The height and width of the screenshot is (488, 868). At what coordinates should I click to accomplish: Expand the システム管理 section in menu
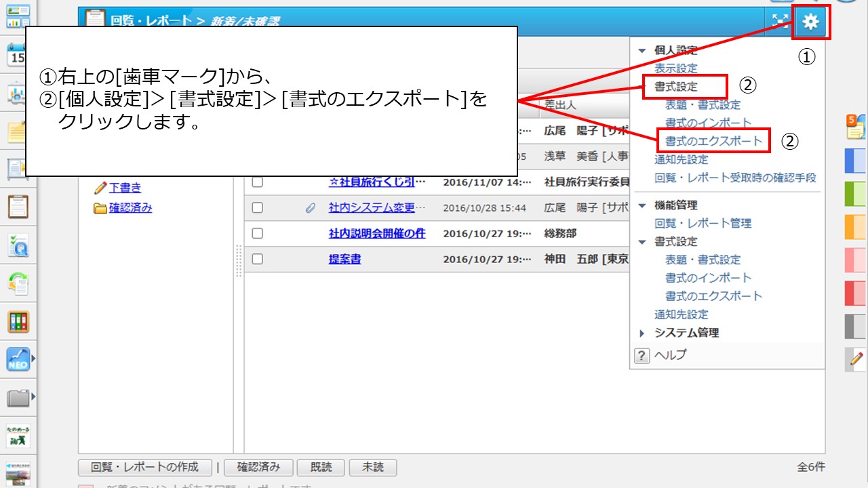[x=642, y=333]
